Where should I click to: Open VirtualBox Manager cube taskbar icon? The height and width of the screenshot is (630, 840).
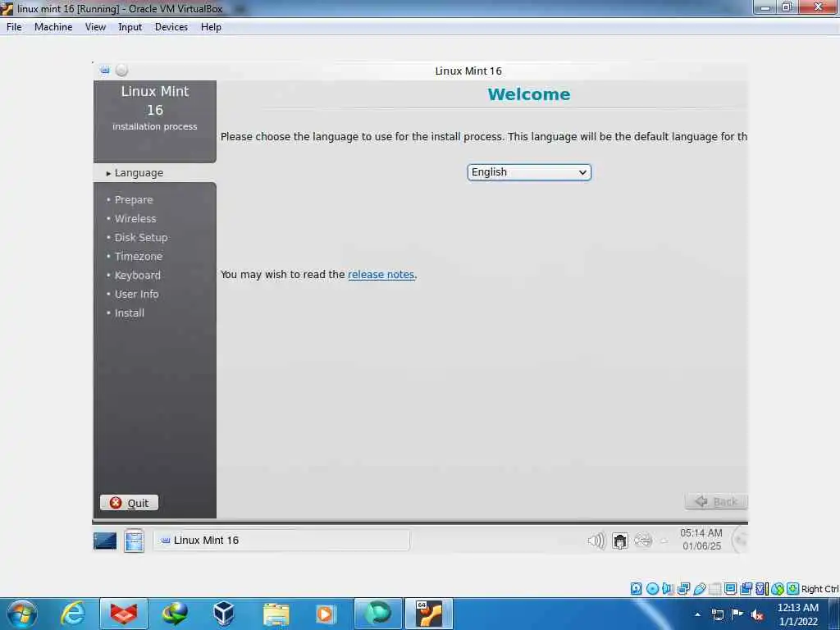tap(223, 614)
